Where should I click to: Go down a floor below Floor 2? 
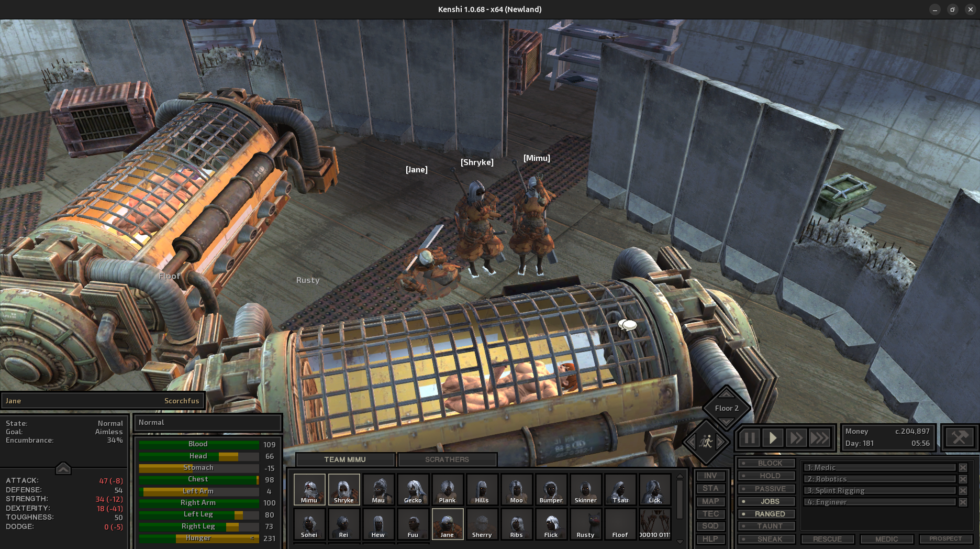coord(727,422)
